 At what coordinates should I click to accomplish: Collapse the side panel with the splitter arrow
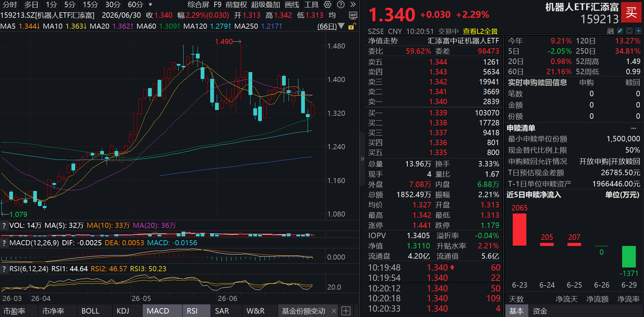(x=362, y=158)
